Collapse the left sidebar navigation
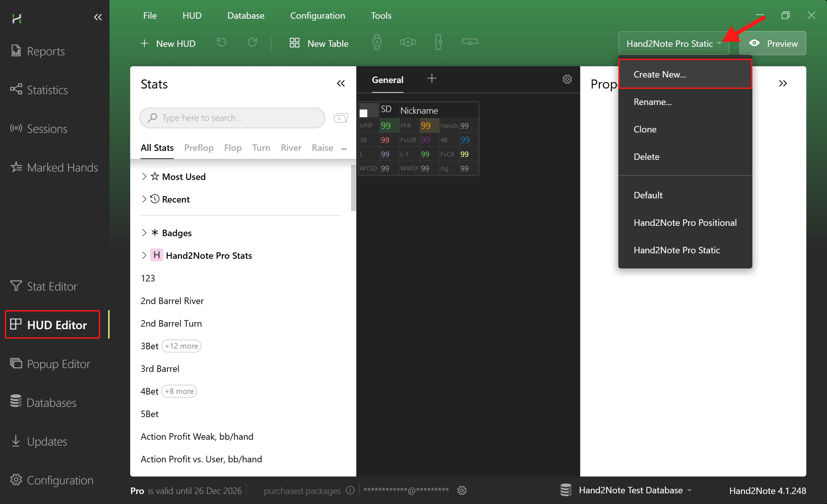Screen dimensions: 827x504 (x=98, y=17)
